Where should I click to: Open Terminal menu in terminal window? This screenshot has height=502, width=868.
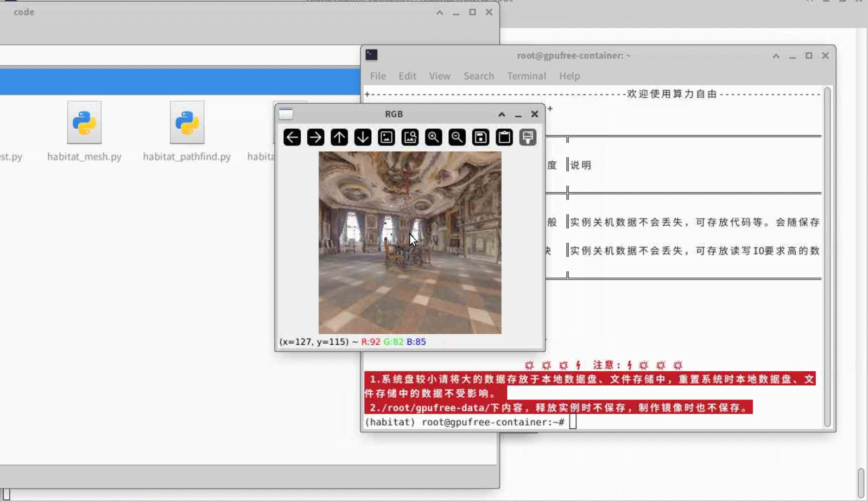coord(527,76)
